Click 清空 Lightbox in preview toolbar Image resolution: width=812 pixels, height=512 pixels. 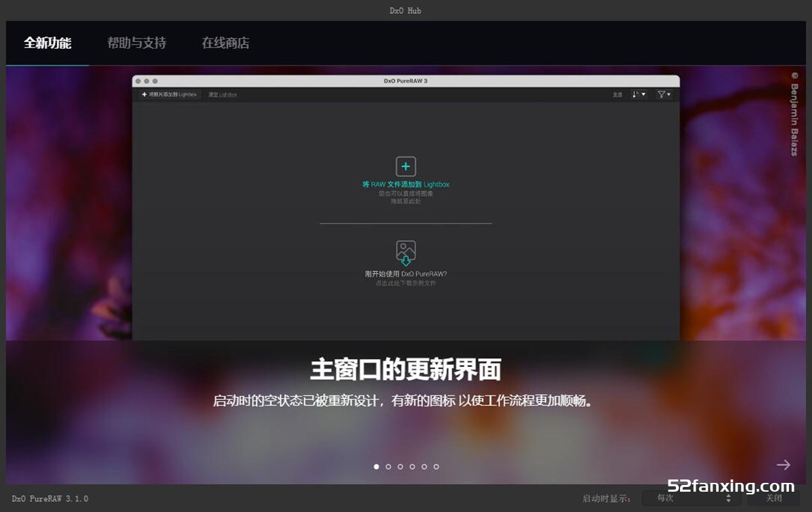[223, 95]
